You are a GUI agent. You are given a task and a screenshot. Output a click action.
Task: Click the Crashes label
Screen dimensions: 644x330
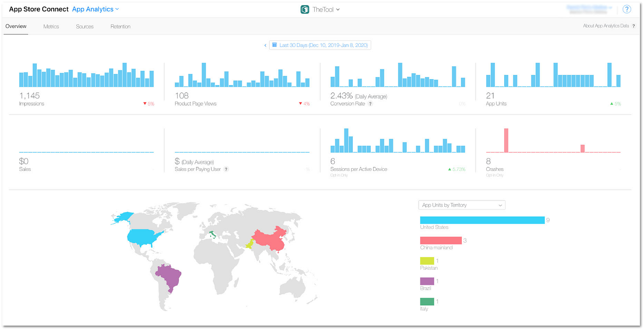point(495,170)
